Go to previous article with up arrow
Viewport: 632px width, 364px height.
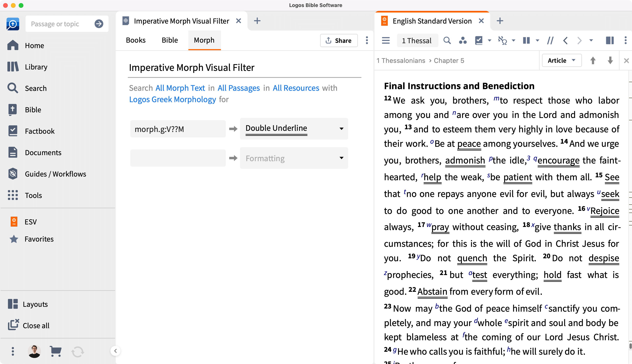pyautogui.click(x=593, y=61)
